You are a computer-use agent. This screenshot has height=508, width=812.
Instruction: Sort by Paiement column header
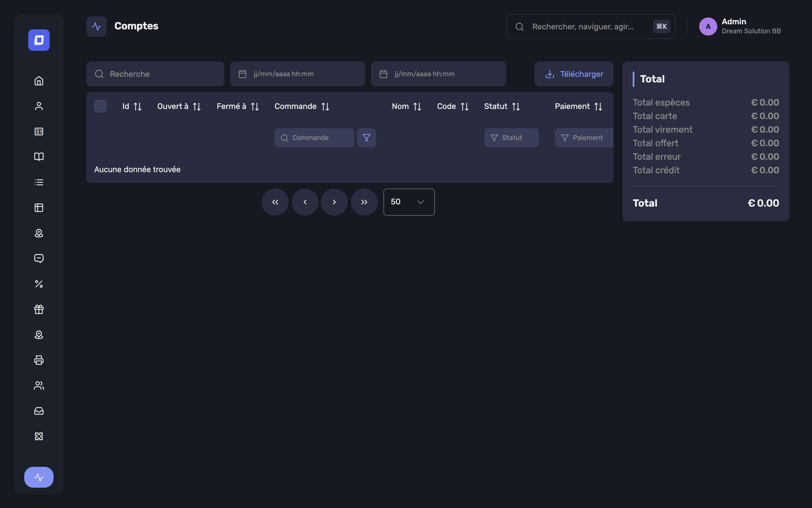pos(579,106)
